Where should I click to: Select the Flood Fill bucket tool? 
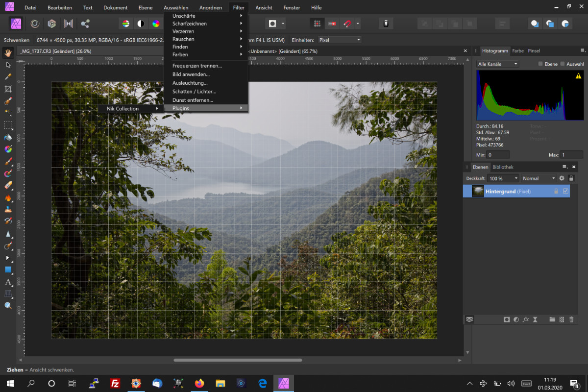[8, 137]
